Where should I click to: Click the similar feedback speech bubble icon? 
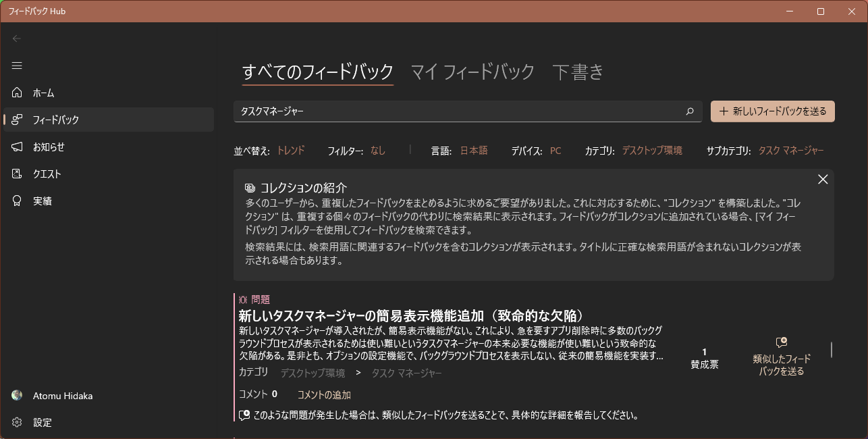coord(782,342)
